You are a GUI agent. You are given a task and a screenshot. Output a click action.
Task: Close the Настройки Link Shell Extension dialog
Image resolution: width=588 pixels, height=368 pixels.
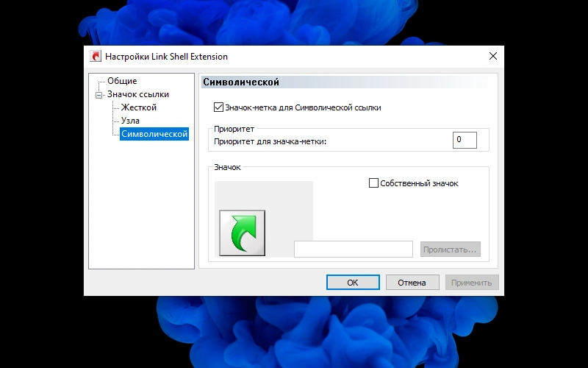[493, 56]
